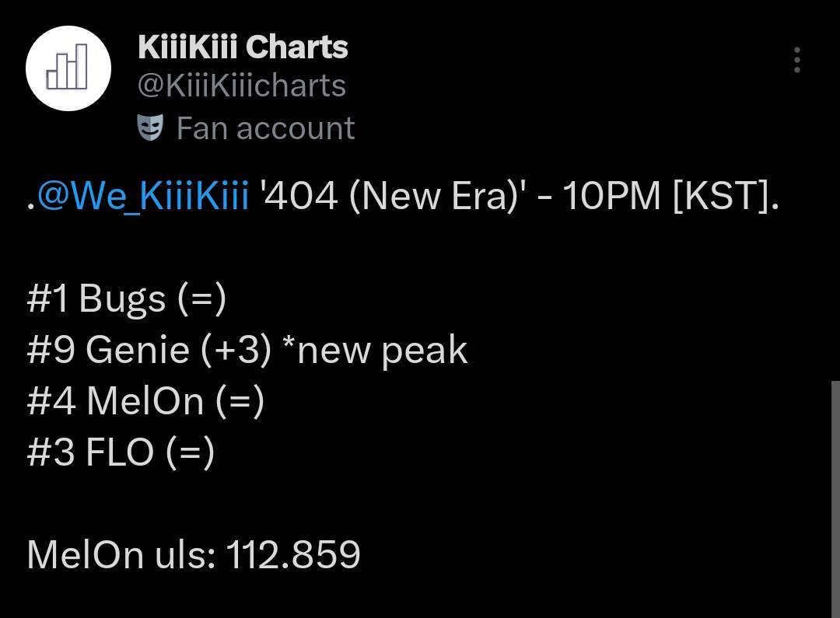Open the three-dot more options menu
This screenshot has width=840, height=618.
tap(796, 60)
